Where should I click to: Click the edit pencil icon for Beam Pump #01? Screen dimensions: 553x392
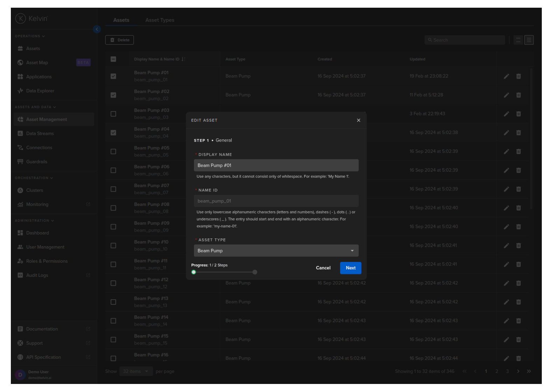tap(506, 76)
